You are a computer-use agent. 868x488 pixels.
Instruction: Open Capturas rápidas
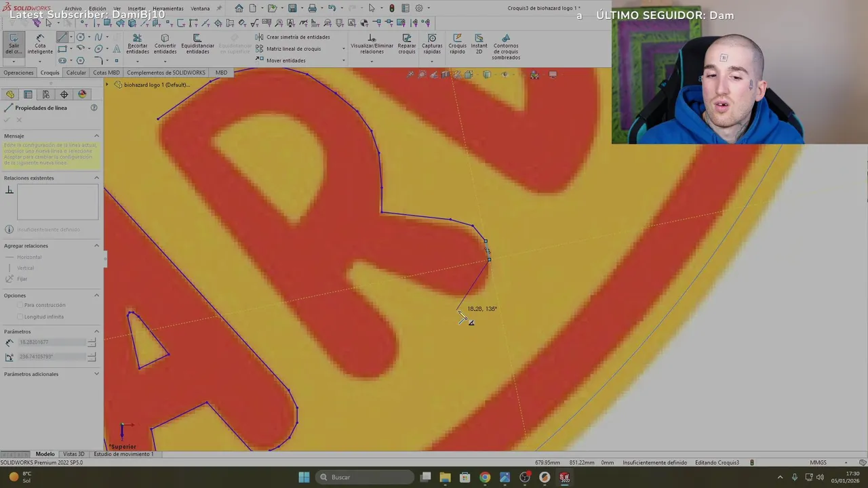click(x=432, y=45)
